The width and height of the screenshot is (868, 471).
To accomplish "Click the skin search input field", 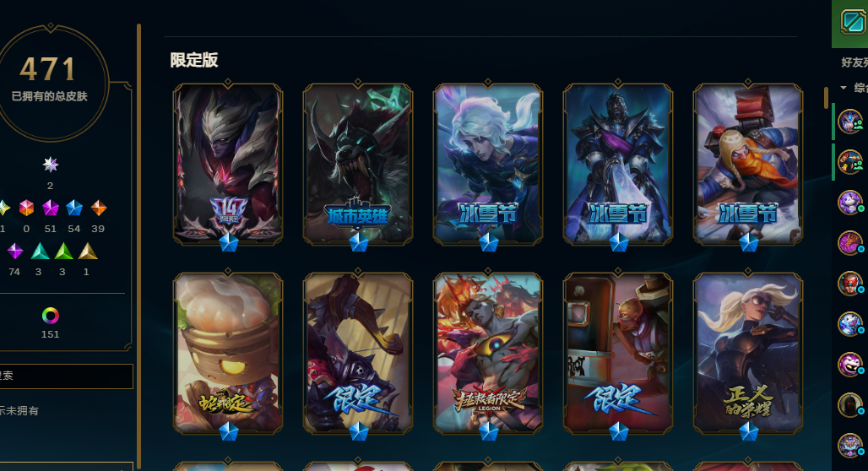I will [67, 376].
